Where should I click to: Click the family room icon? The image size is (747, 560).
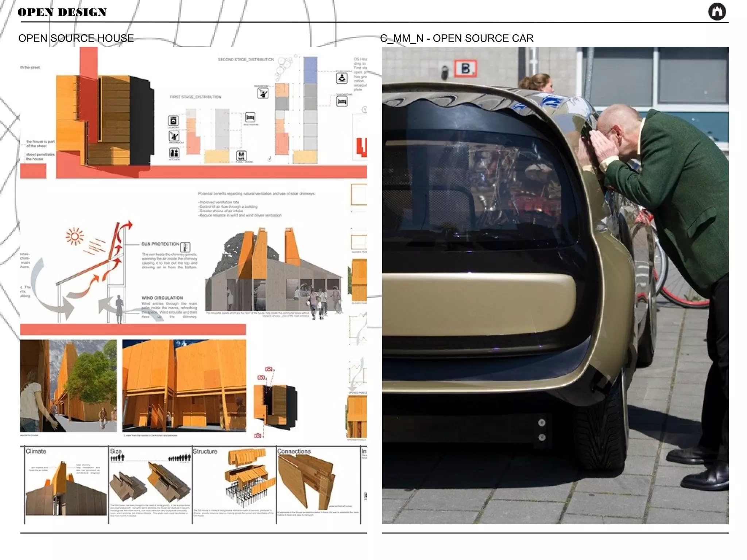241,156
